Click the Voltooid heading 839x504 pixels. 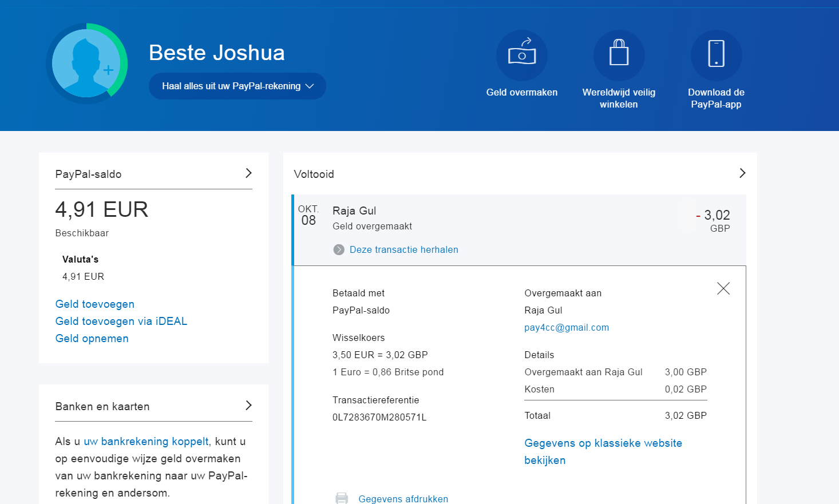(314, 174)
